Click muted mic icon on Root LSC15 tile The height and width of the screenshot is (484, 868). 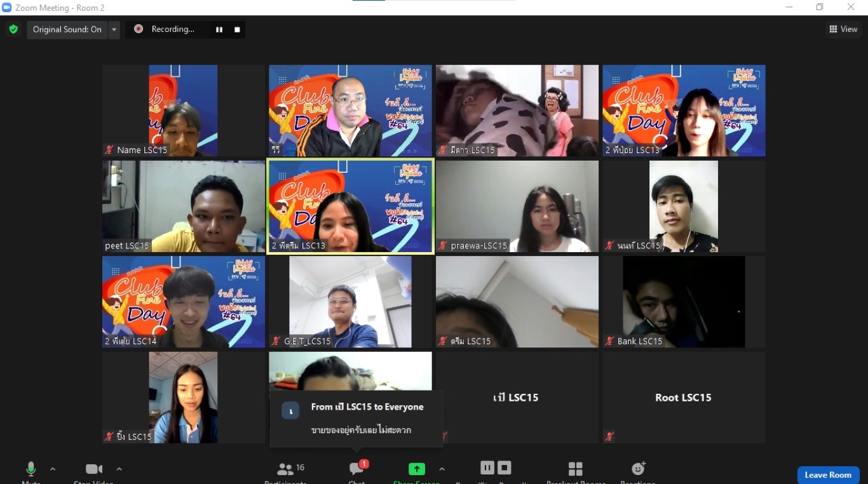point(610,436)
